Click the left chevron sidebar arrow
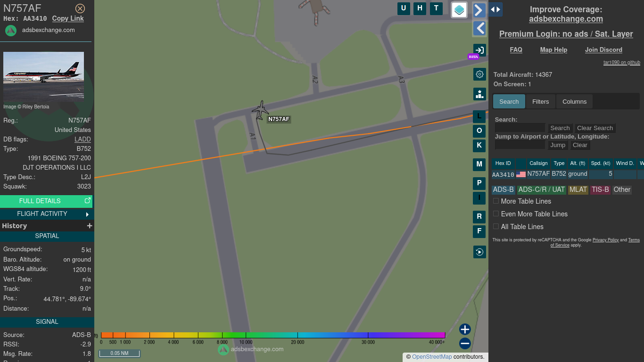Screen dimensions: 644x362 coord(479,29)
